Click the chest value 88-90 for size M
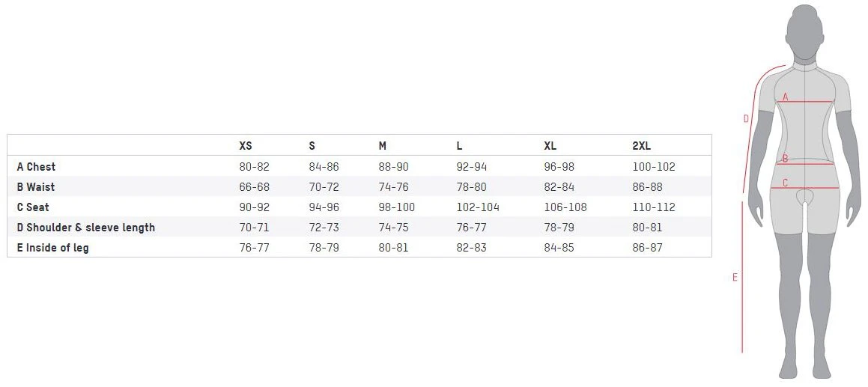868x387 pixels. (394, 166)
